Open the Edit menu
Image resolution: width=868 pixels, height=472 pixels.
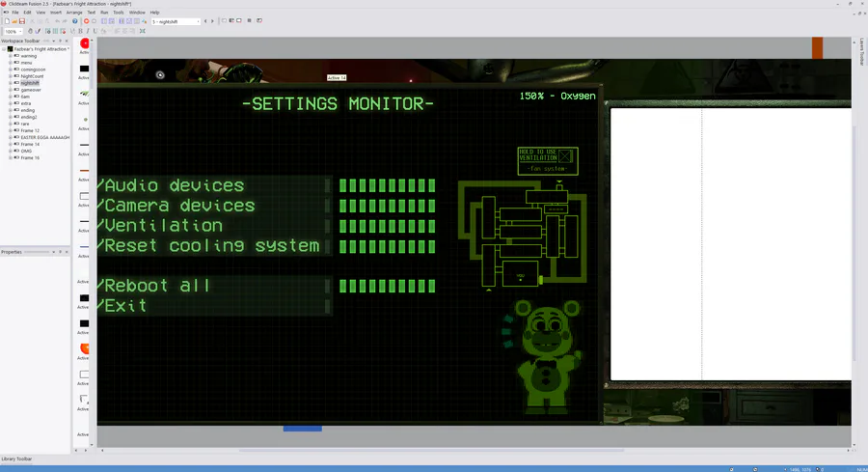tap(27, 13)
